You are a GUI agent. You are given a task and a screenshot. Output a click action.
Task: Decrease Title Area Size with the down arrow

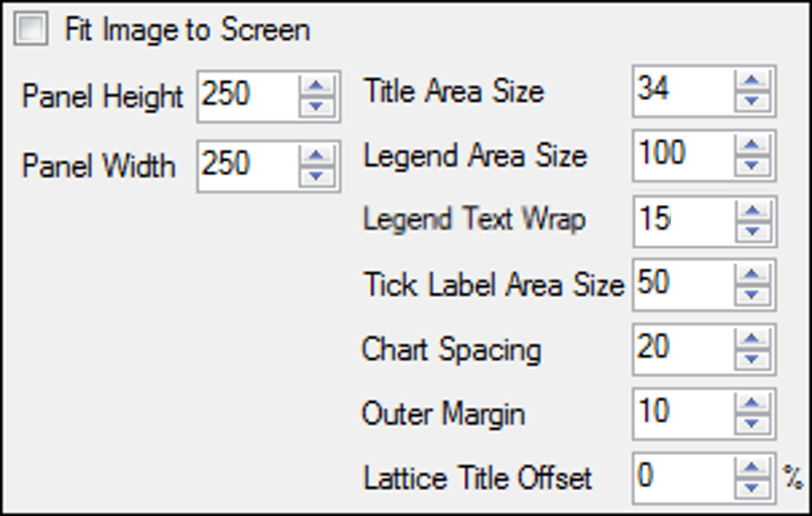pos(753,101)
